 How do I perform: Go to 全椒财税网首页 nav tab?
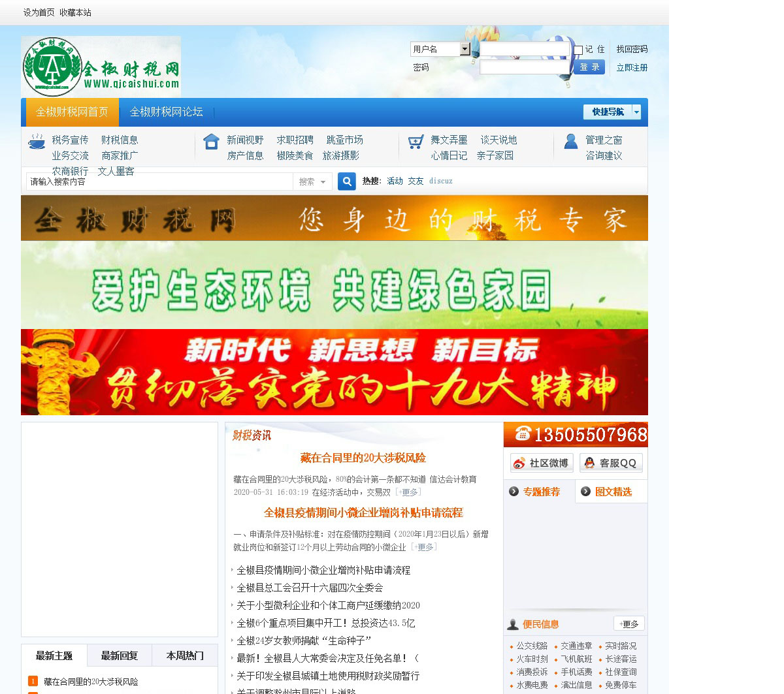(72, 112)
